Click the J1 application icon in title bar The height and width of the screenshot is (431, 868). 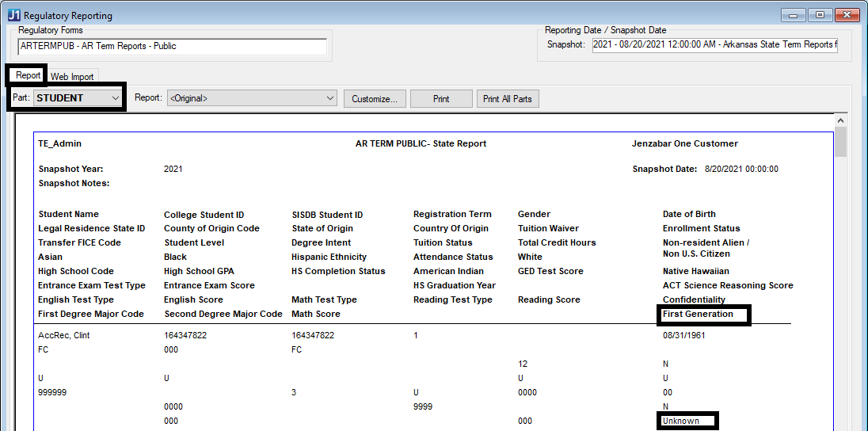(x=13, y=15)
